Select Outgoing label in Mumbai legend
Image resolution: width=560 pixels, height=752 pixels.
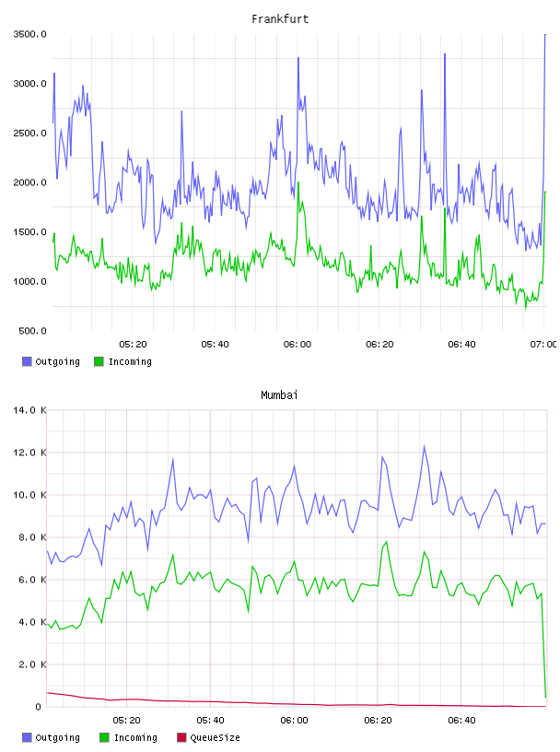[57, 737]
